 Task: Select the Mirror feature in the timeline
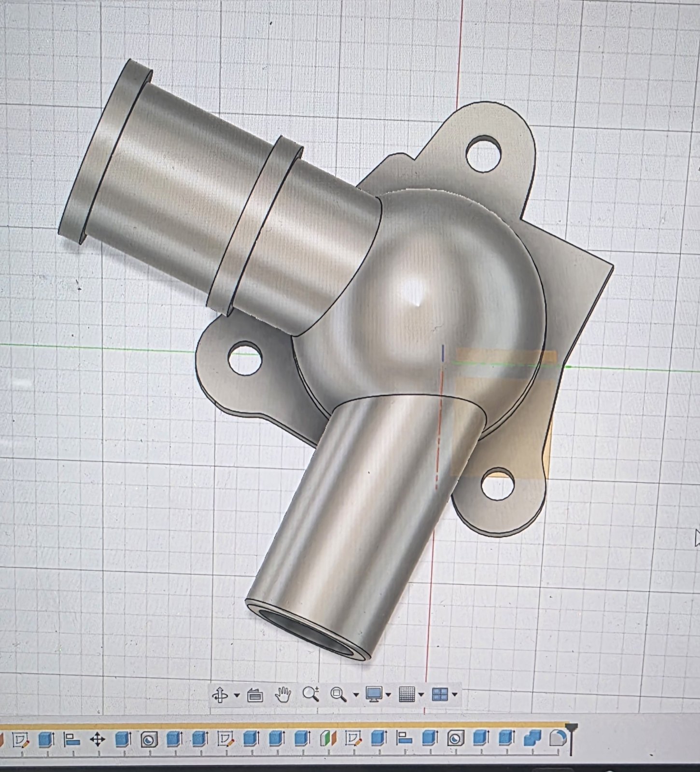(328, 739)
